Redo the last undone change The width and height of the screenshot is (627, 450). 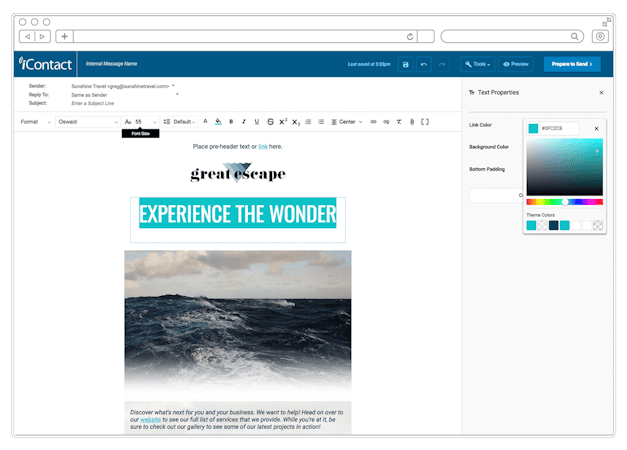pyautogui.click(x=442, y=64)
